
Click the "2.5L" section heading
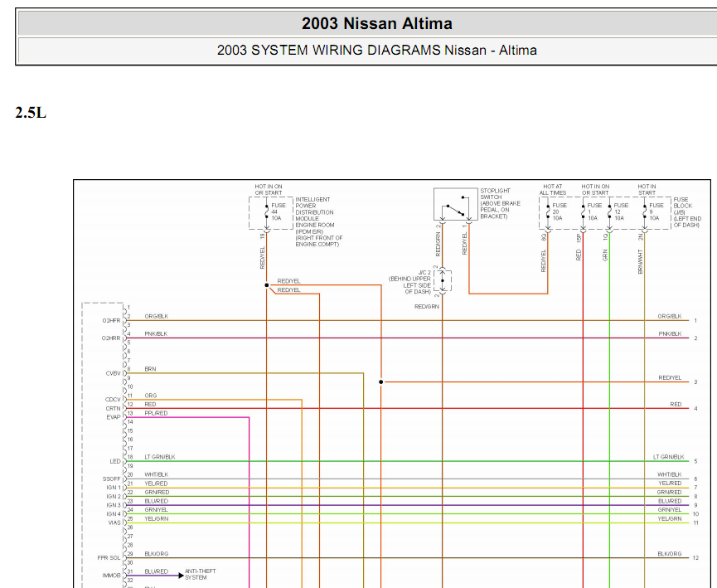31,113
